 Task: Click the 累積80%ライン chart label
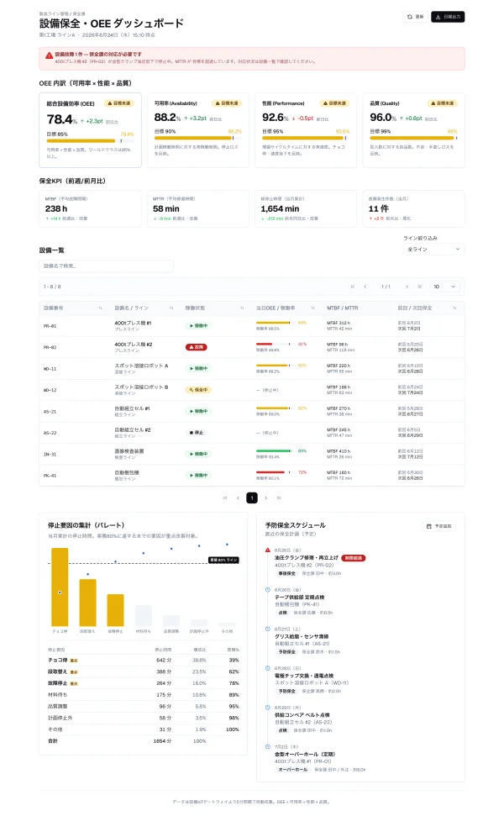pos(223,560)
